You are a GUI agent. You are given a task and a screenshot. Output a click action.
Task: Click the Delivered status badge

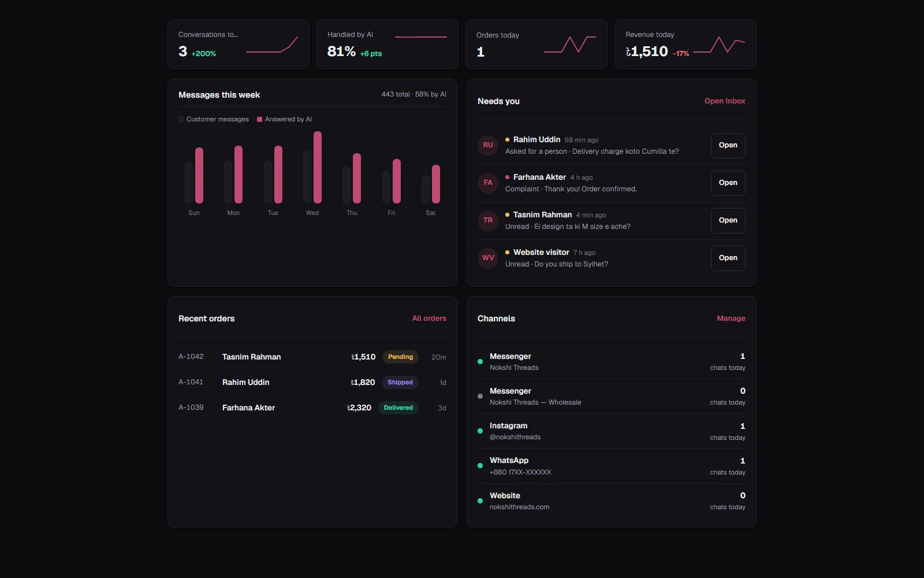click(x=398, y=408)
